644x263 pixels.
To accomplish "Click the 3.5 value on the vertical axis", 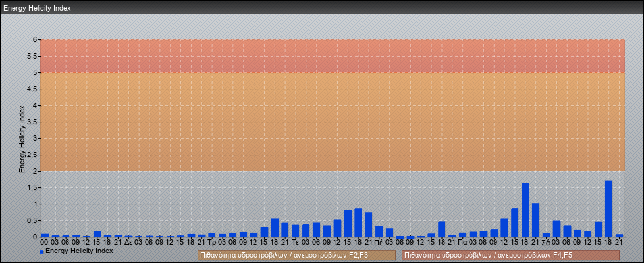I will pos(32,122).
